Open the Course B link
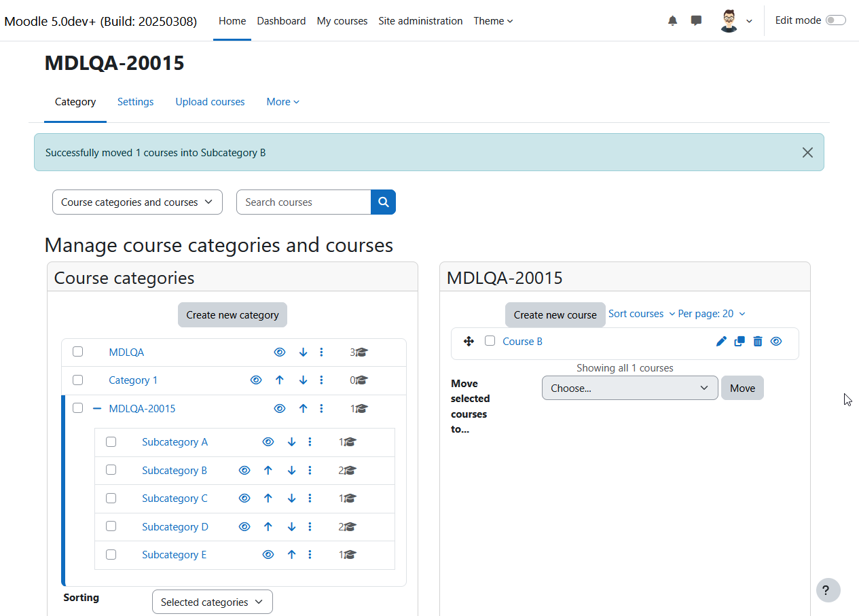859x616 pixels. click(522, 341)
